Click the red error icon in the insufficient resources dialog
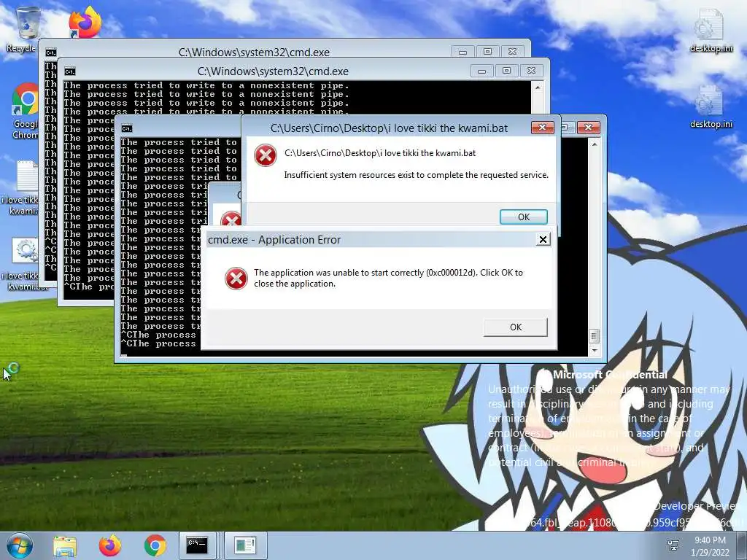 [266, 155]
